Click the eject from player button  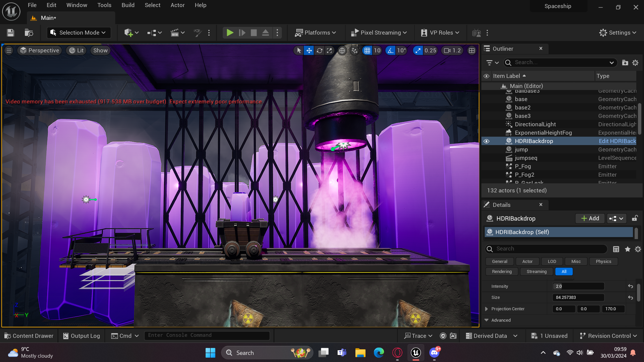click(265, 33)
